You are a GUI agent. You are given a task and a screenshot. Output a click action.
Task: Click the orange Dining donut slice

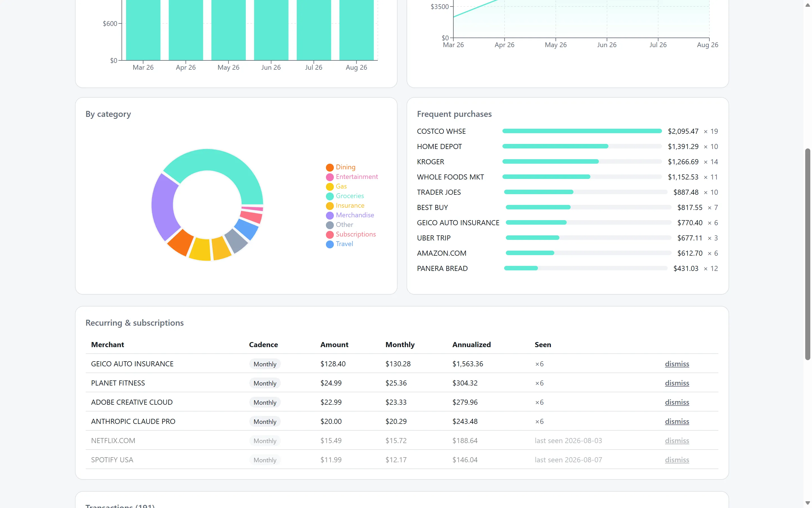tap(180, 242)
